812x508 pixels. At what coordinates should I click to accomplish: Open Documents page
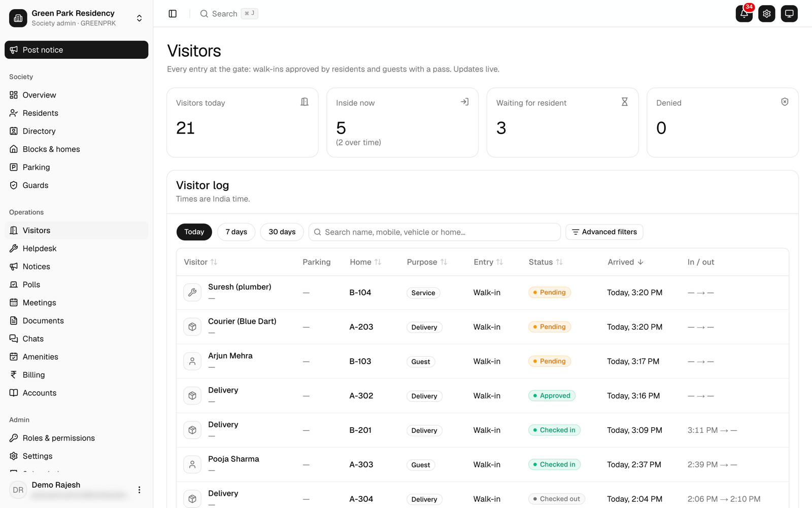(76, 321)
